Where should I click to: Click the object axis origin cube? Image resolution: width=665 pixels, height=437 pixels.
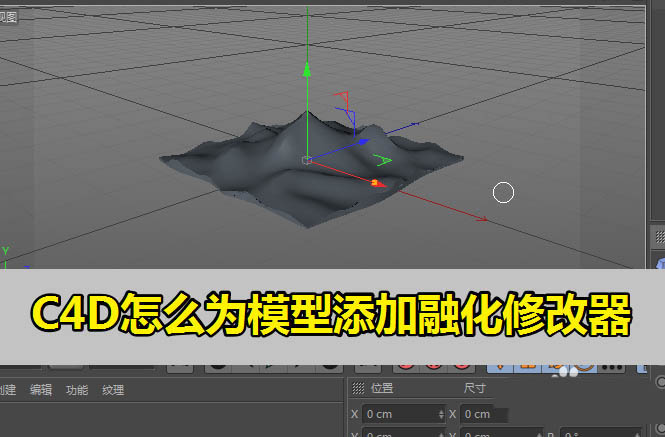(307, 160)
